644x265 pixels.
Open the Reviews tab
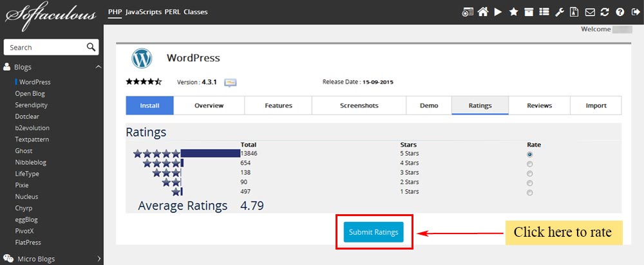(x=539, y=105)
